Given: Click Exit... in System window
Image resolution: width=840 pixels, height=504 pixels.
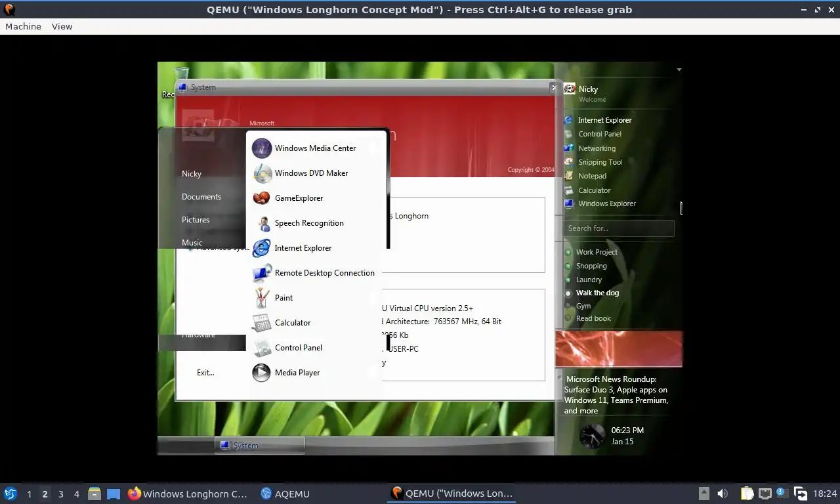Looking at the screenshot, I should (x=205, y=372).
